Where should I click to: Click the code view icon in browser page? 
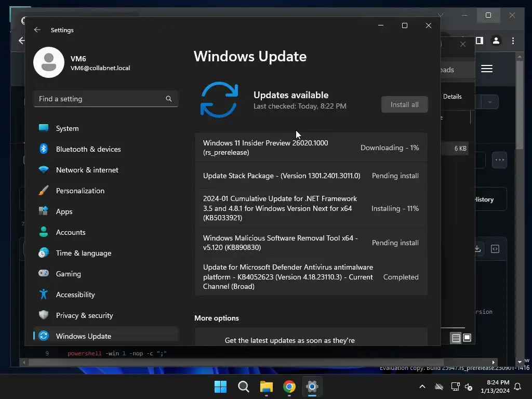point(495,249)
